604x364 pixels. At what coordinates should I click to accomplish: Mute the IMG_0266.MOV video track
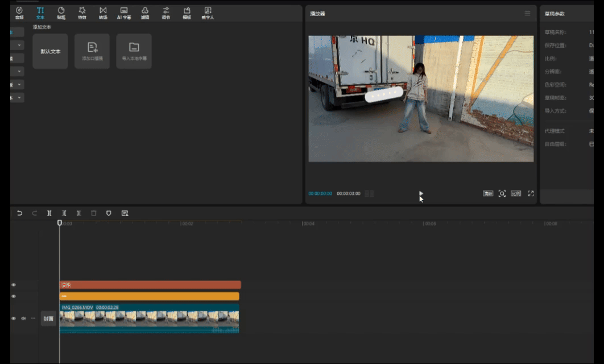point(23,318)
